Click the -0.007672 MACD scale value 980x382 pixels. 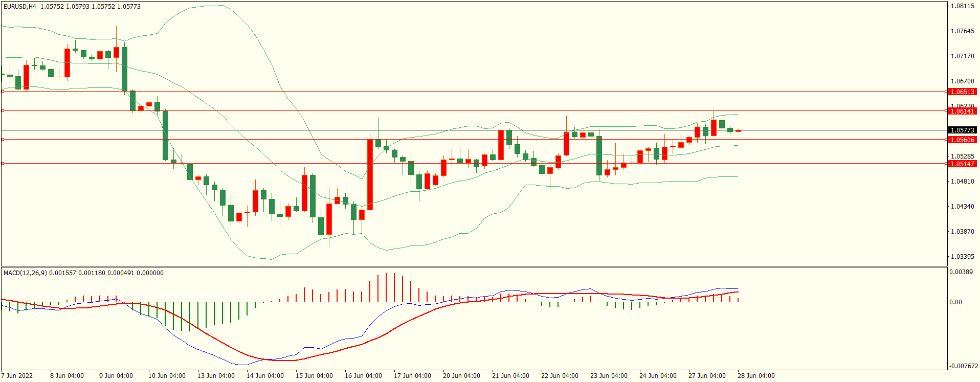coord(964,366)
